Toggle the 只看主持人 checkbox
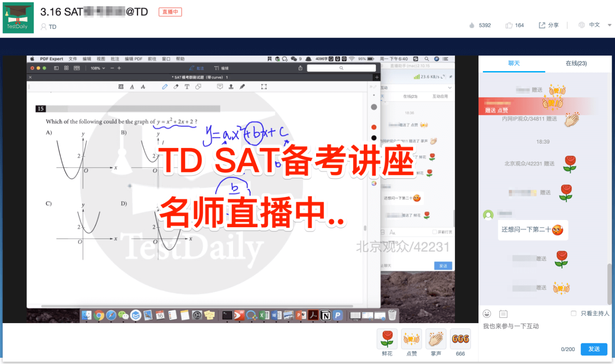Viewport: 615px width, 364px height. click(574, 314)
